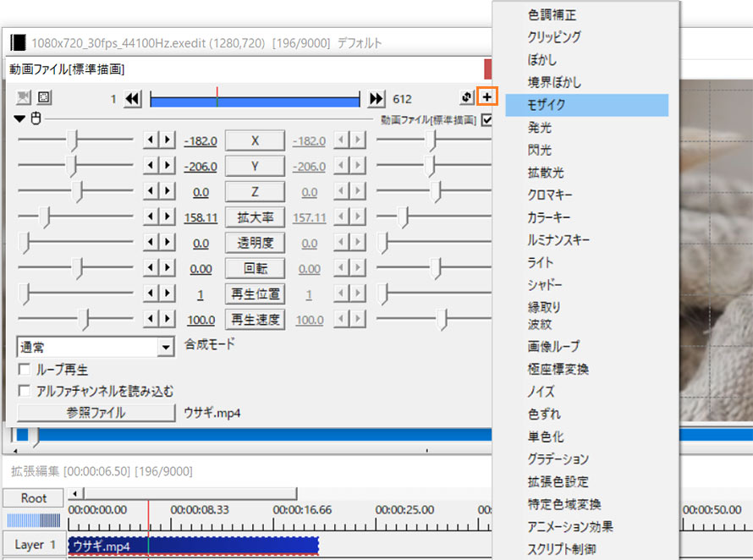Click the X value -182.0 field
This screenshot has height=560, width=753.
coord(201,140)
